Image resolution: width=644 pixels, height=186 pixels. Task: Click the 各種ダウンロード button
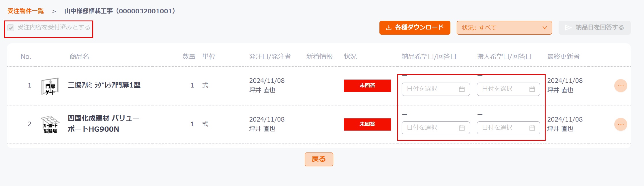pos(415,28)
